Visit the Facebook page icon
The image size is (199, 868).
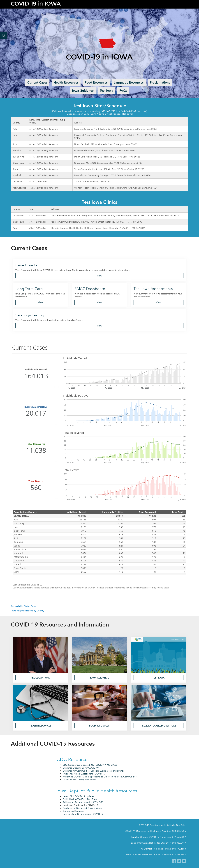click(174, 861)
